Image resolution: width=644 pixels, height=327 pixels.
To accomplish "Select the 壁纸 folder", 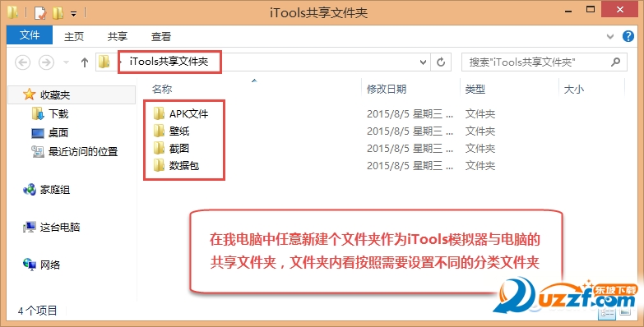I will point(179,131).
